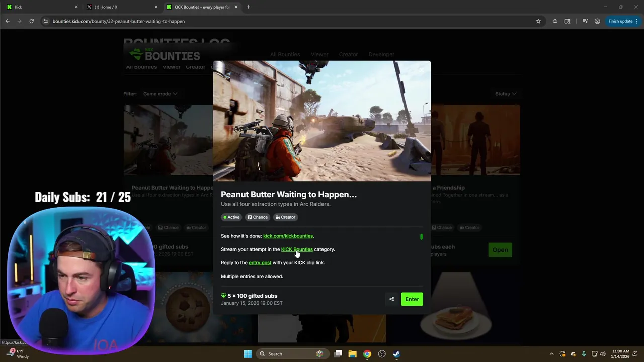View site information icon in address bar
This screenshot has height=362, width=644.
pyautogui.click(x=46, y=21)
